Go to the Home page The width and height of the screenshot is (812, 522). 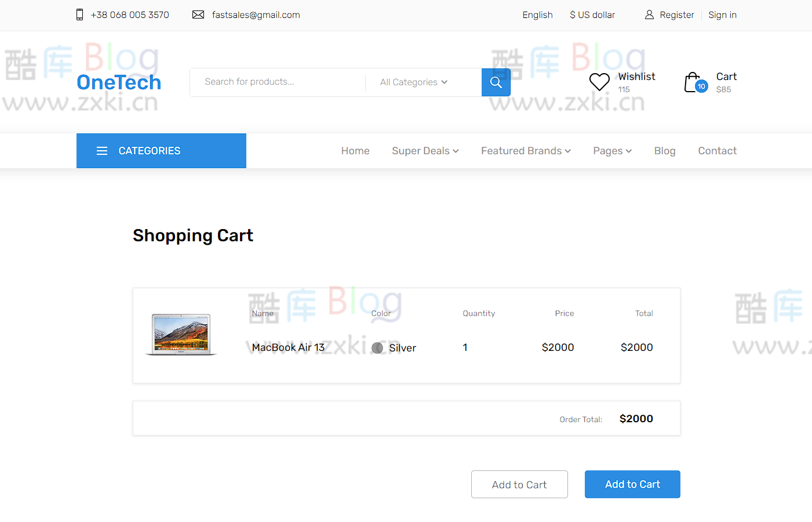[355, 151]
